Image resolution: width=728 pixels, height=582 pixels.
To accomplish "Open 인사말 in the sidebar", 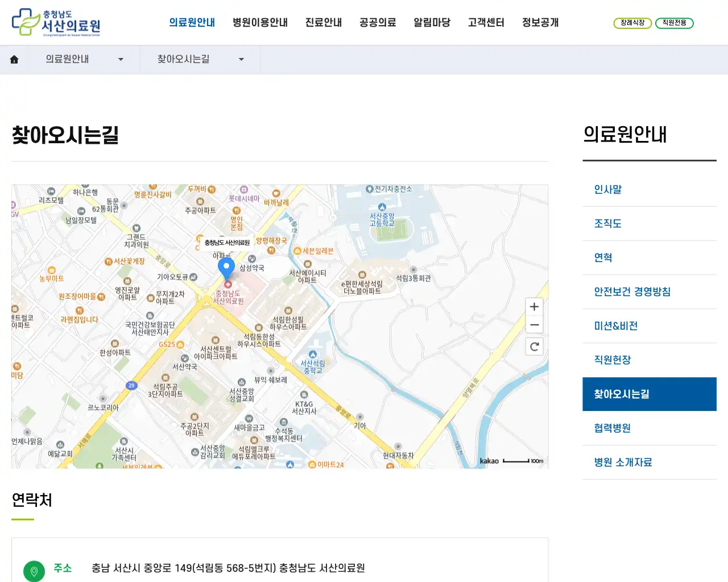I will coord(650,190).
